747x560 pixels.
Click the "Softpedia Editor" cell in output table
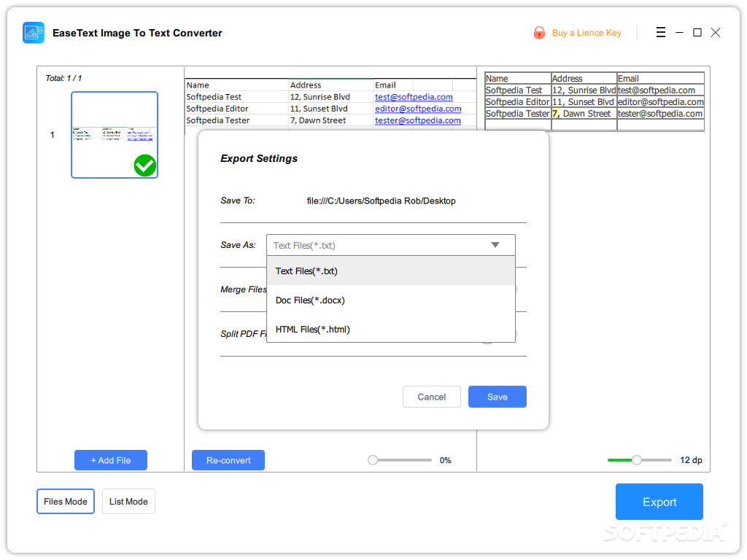[517, 102]
